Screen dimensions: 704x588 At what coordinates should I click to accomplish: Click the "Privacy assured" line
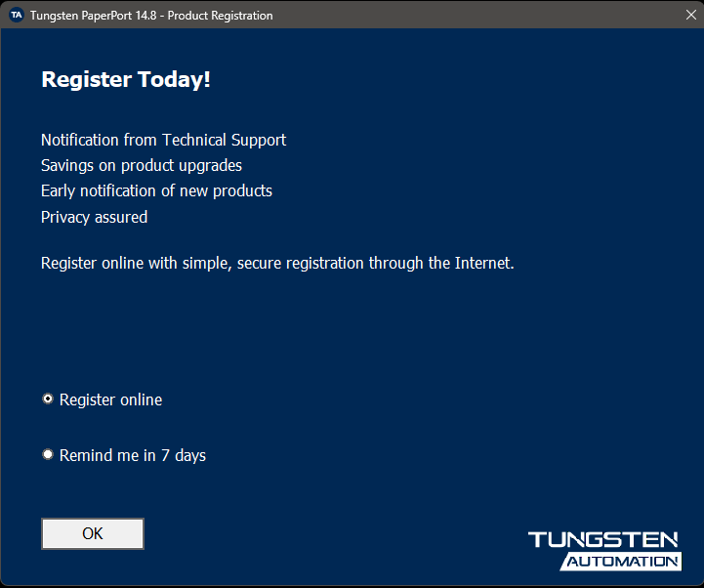(94, 217)
